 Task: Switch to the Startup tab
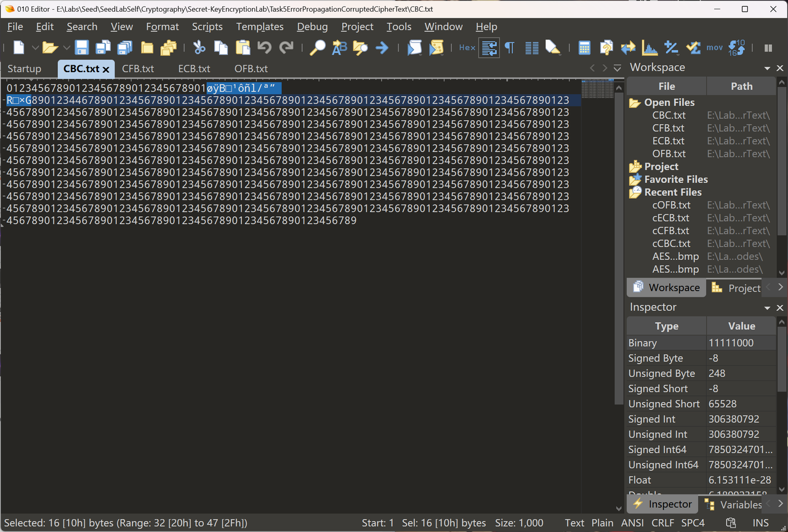click(25, 69)
